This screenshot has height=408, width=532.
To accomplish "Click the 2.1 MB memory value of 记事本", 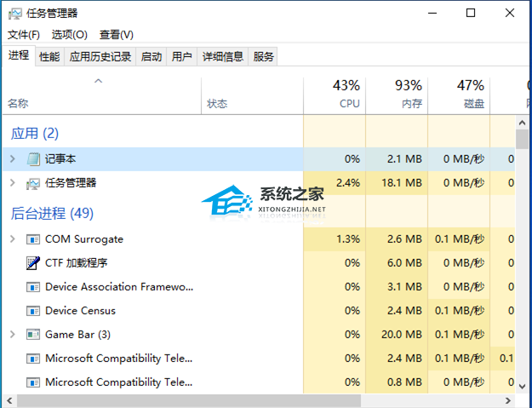I will pos(405,158).
